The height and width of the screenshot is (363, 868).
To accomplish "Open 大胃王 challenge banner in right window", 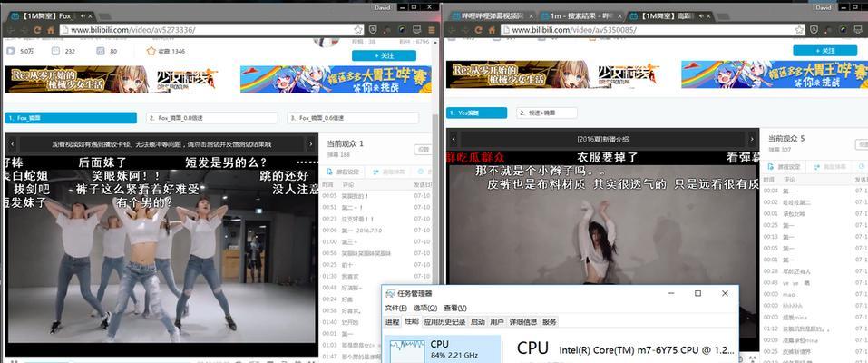I will click(775, 74).
